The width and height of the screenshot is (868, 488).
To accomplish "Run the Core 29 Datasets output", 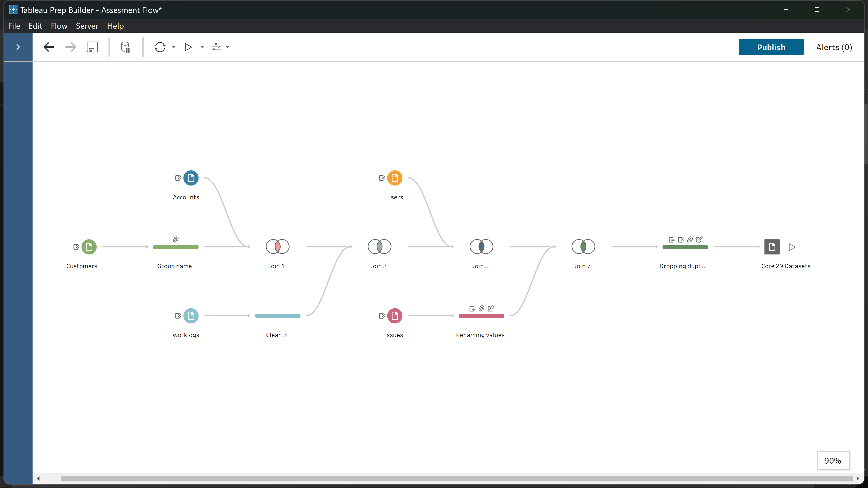I will [792, 247].
